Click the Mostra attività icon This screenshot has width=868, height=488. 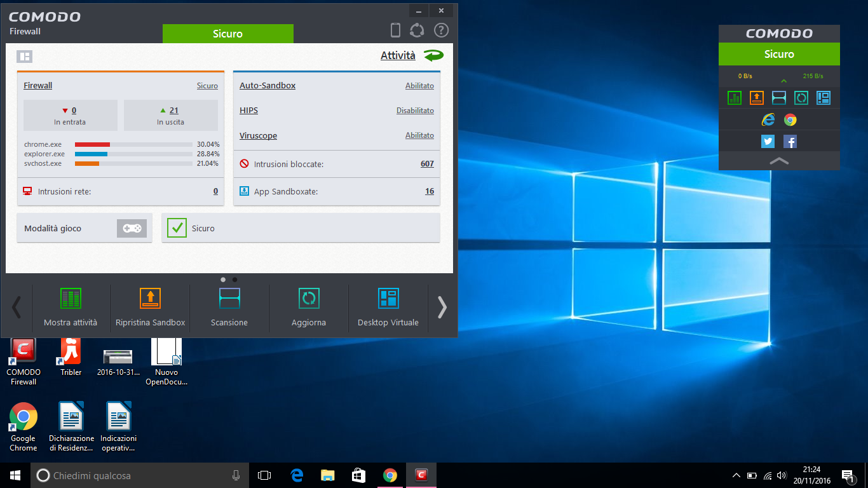point(71,299)
